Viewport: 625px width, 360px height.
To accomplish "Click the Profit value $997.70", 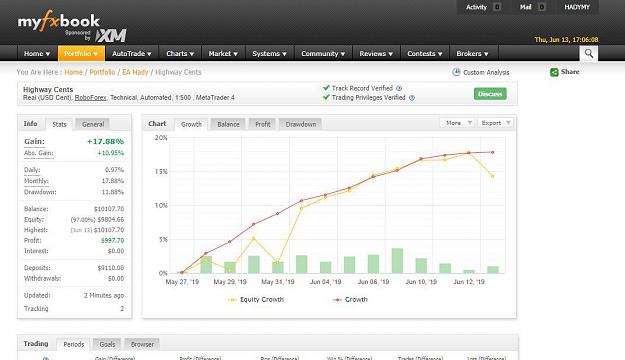I will (112, 241).
